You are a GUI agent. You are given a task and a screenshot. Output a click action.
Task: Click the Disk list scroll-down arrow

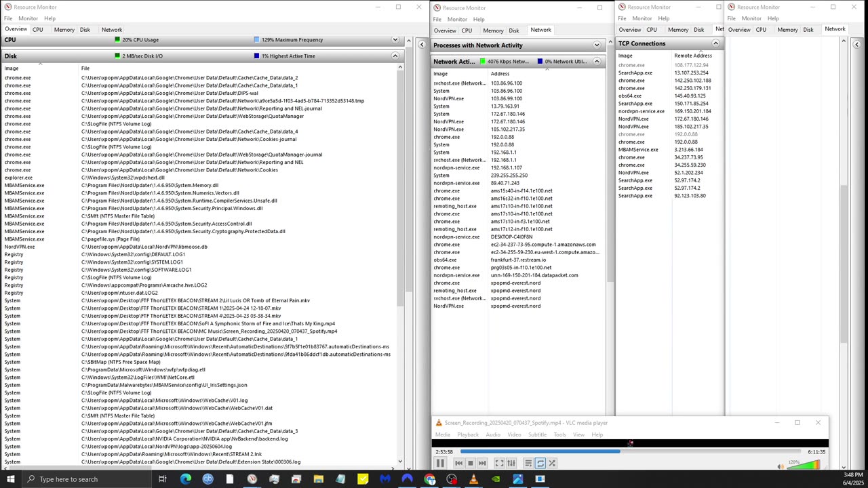[x=400, y=462]
